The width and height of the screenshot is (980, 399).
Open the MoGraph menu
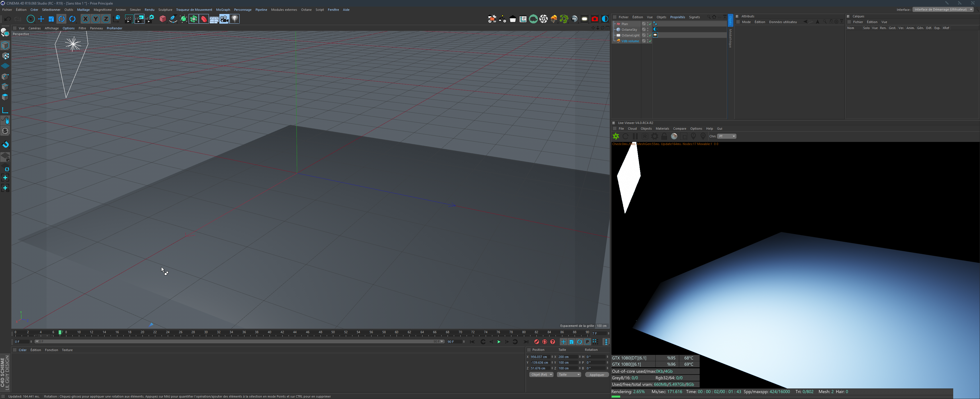coord(223,10)
